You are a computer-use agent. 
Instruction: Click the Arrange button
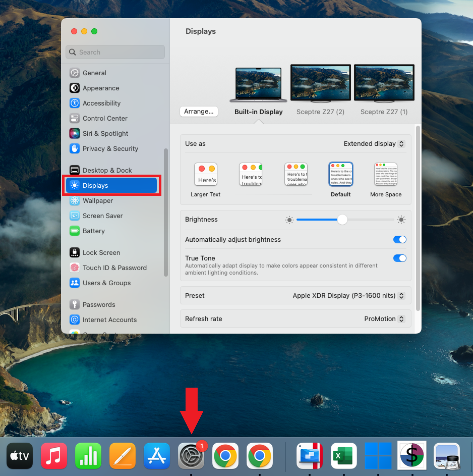[199, 111]
